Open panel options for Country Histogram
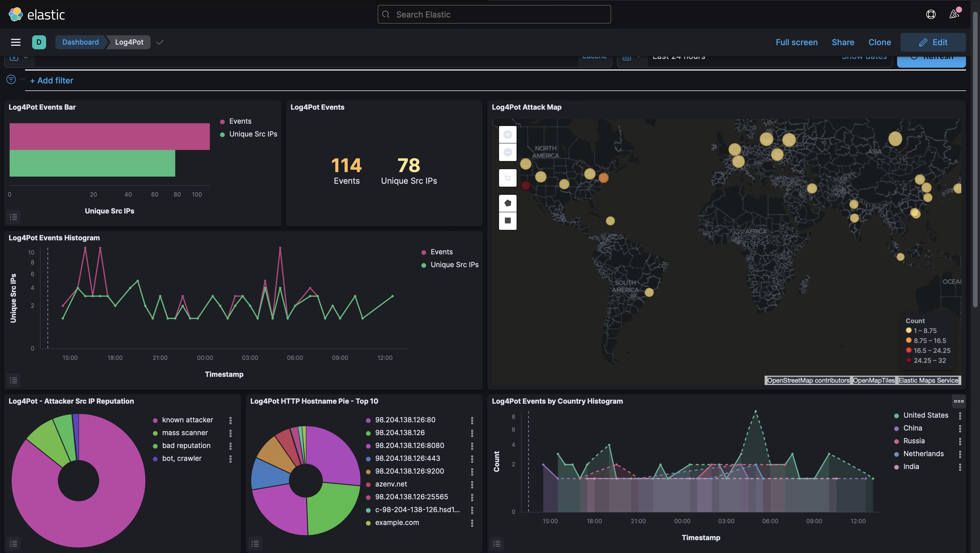The width and height of the screenshot is (980, 553). coord(959,401)
